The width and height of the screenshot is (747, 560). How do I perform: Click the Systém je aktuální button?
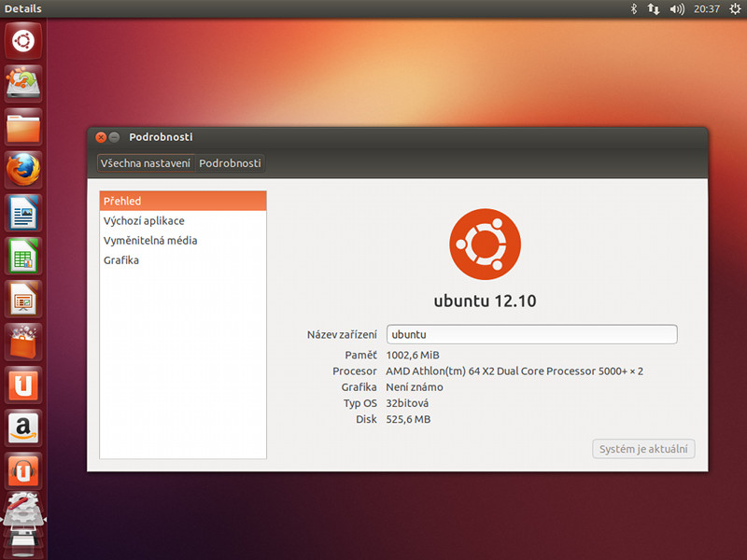(643, 449)
